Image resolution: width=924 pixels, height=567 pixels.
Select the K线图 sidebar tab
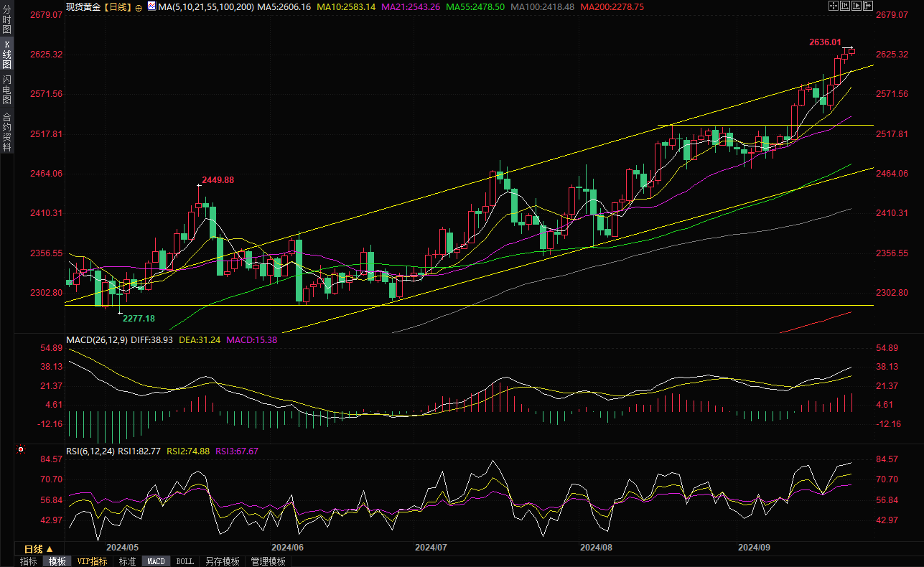pos(6,55)
